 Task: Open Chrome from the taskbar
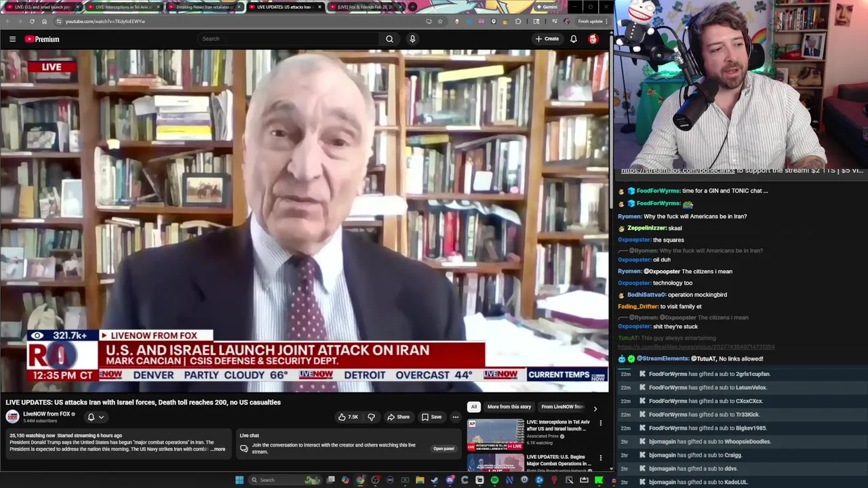pyautogui.click(x=360, y=480)
